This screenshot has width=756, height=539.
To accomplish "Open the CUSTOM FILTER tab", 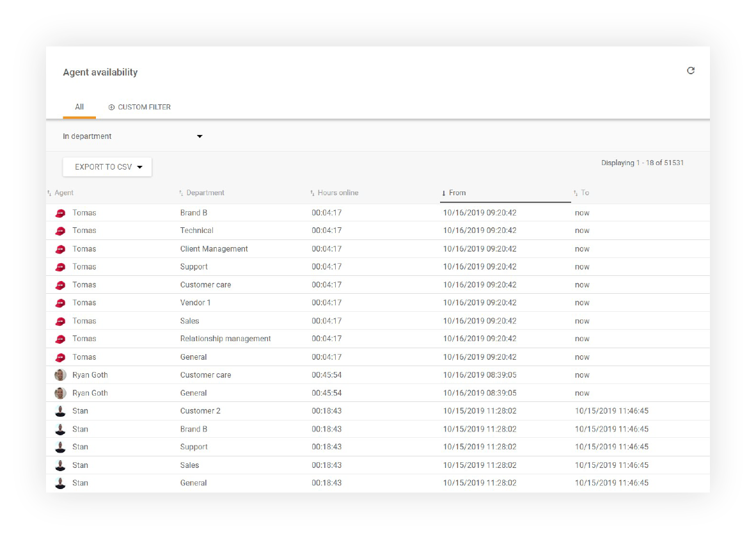I will click(144, 107).
